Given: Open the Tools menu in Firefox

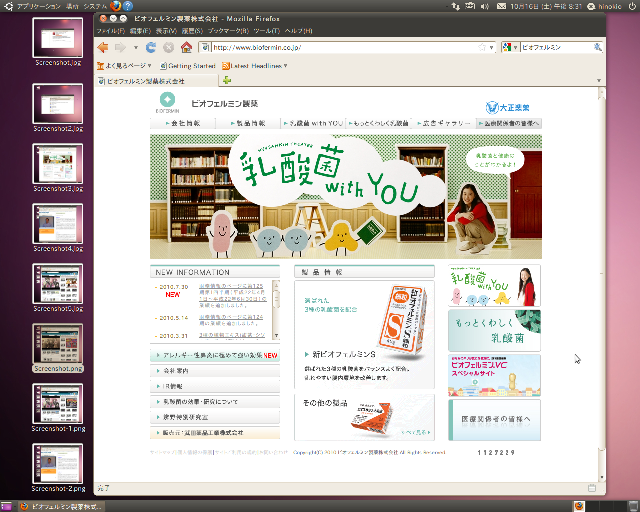Looking at the screenshot, I should [x=267, y=31].
